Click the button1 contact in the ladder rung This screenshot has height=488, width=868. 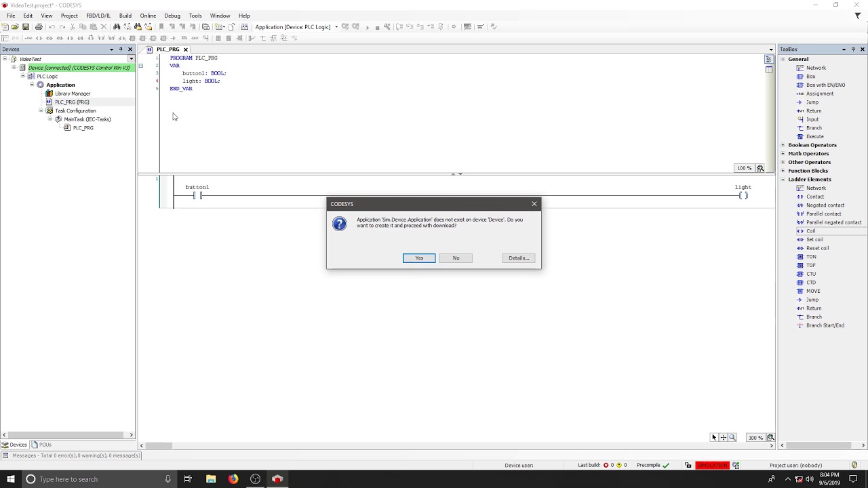pyautogui.click(x=197, y=196)
